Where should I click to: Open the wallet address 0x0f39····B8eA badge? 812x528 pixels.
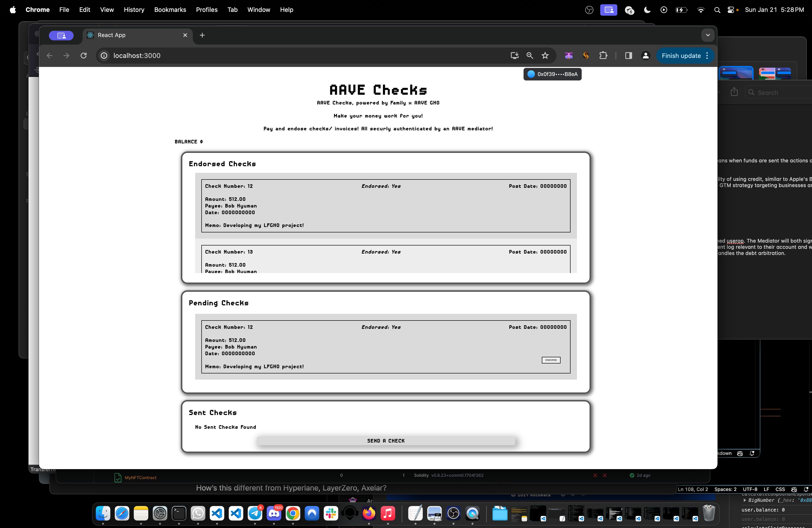552,74
